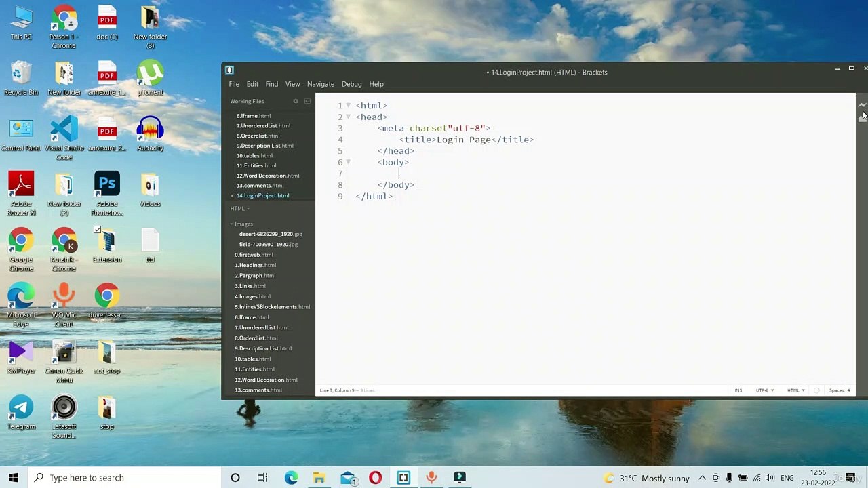Screen dimensions: 868x488
Task: Open Videos folder on desktop
Action: pyautogui.click(x=150, y=190)
